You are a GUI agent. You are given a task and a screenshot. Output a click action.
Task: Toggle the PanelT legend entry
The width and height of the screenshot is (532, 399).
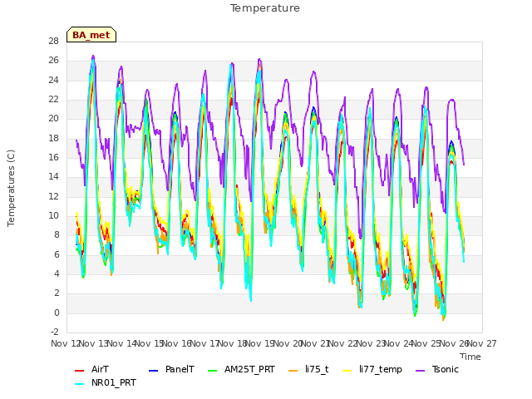(x=172, y=369)
